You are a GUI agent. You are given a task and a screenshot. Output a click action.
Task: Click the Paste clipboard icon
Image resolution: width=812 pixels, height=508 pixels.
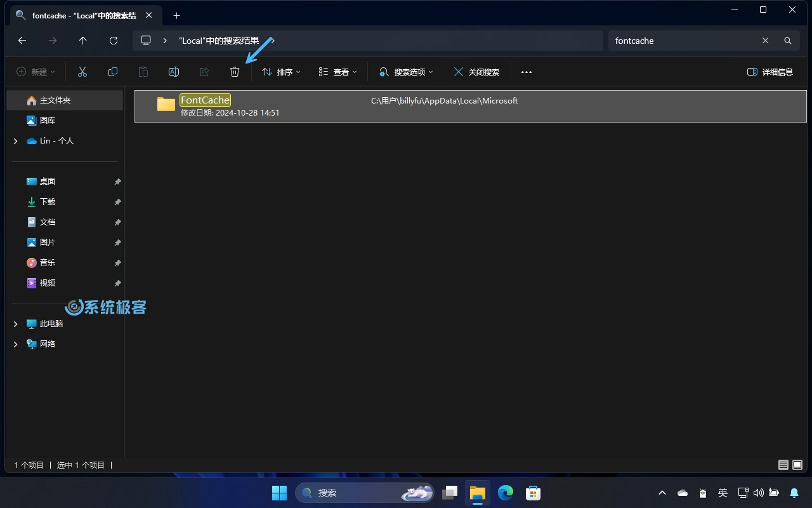pos(143,72)
